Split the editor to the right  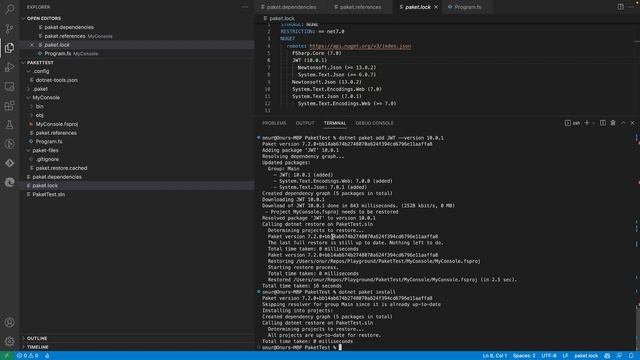click(x=620, y=7)
